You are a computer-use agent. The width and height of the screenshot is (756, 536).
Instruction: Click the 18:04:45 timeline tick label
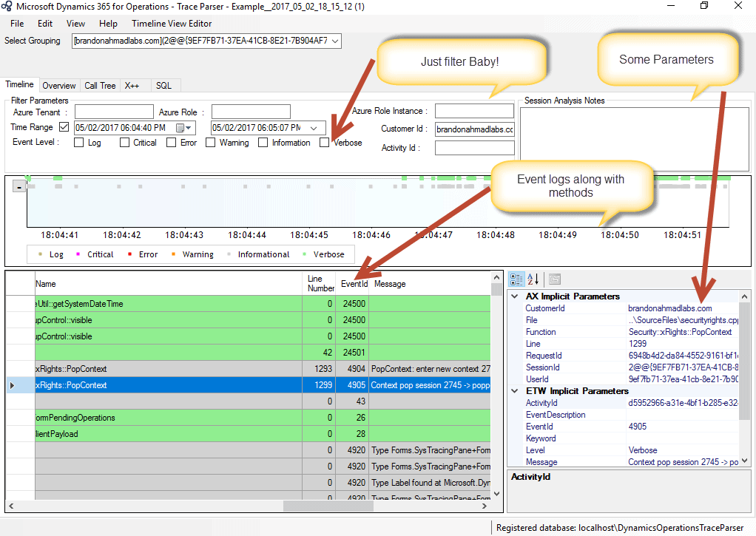point(309,235)
